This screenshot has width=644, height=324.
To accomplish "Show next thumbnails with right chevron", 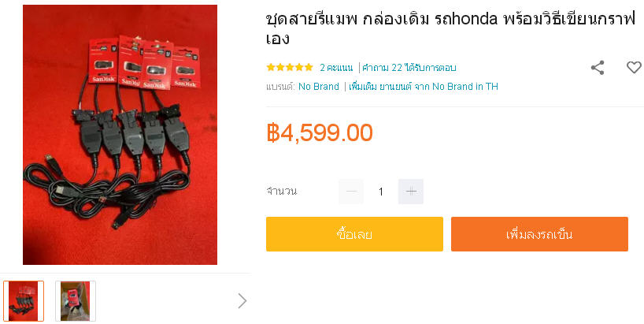I will coord(242,301).
